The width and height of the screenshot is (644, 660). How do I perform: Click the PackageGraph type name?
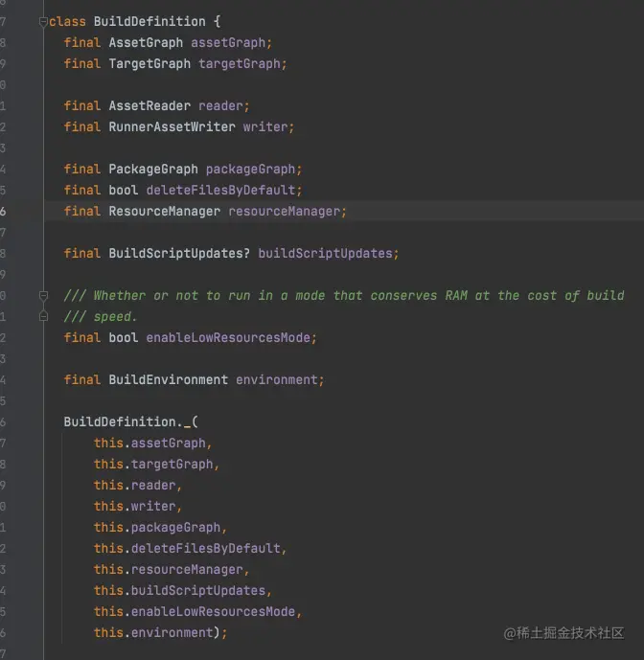pyautogui.click(x=153, y=169)
